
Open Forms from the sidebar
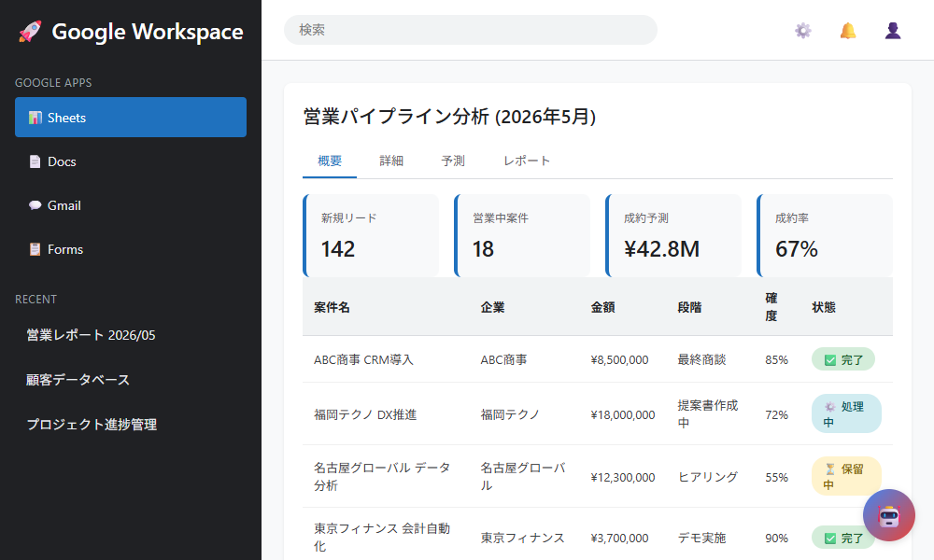coord(131,249)
